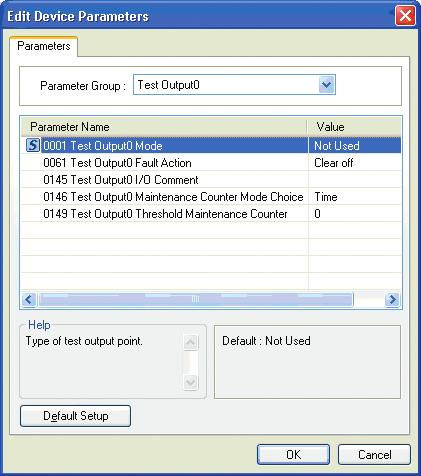The width and height of the screenshot is (421, 476).
Task: Select the Parameters tab
Action: pyautogui.click(x=44, y=46)
